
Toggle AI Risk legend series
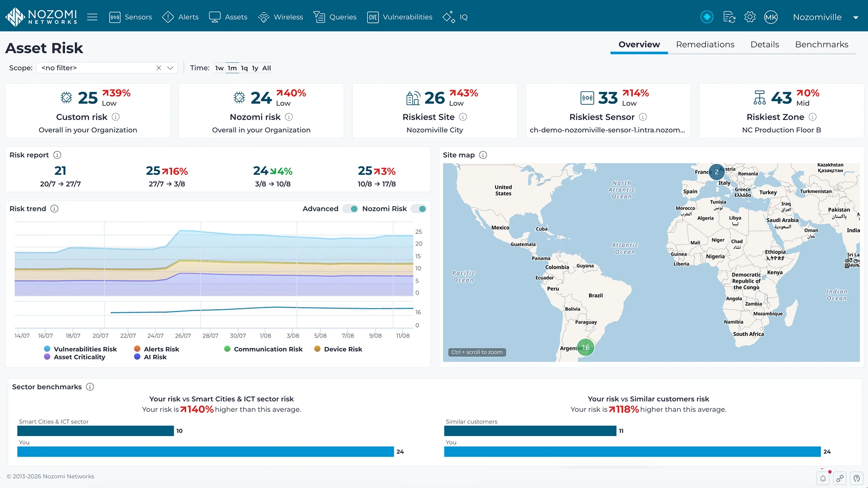[x=151, y=357]
